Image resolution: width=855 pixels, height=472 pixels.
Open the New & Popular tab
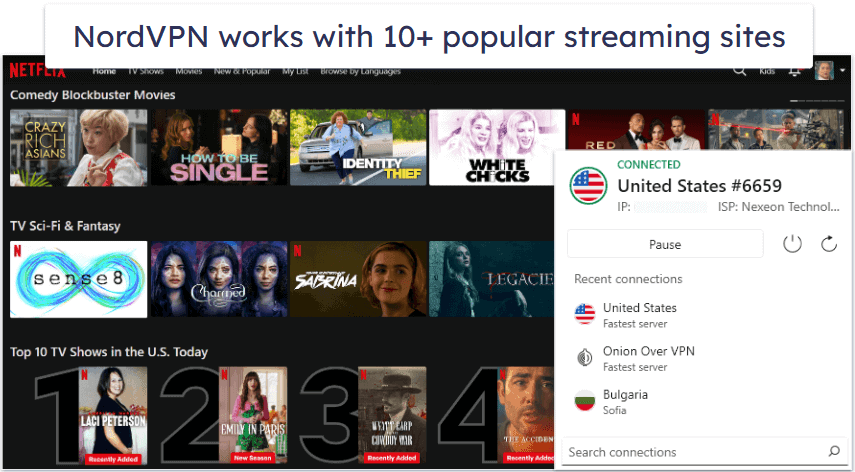click(242, 72)
